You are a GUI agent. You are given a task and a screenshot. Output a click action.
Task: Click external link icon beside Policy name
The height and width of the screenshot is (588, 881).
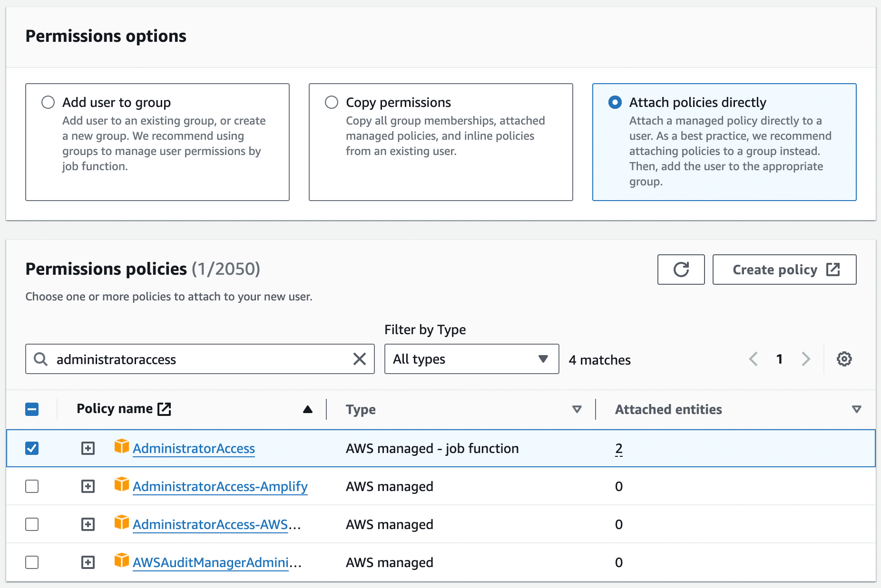pos(164,409)
